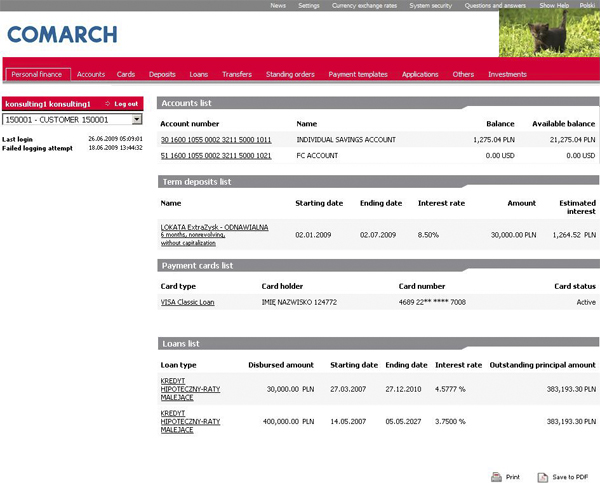Open the Personal finance tab
The image size is (600, 483).
(36, 74)
